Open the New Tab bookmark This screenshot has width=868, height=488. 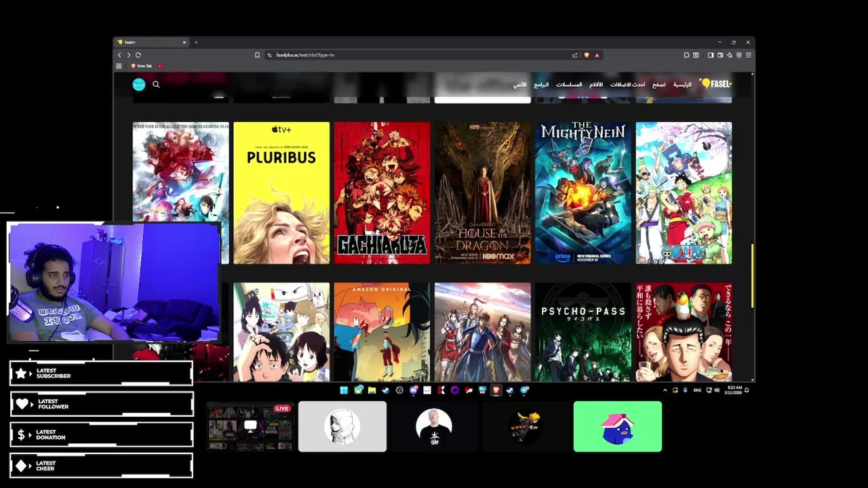141,66
